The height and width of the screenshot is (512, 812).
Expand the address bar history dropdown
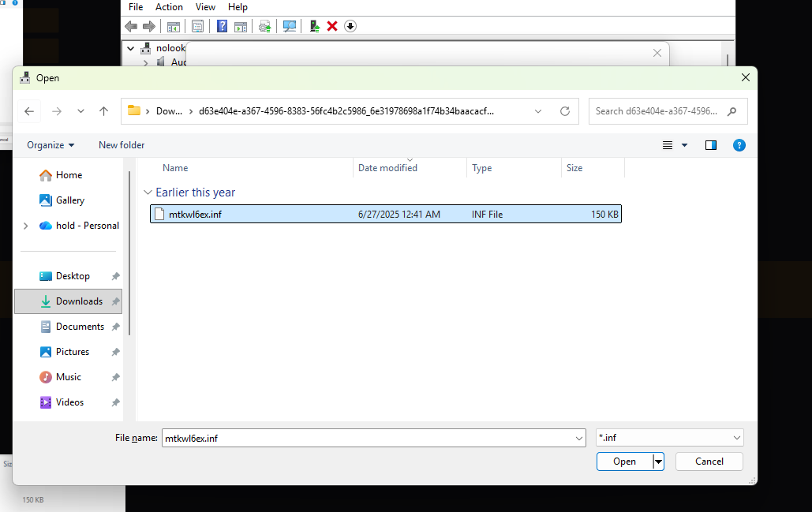[538, 111]
